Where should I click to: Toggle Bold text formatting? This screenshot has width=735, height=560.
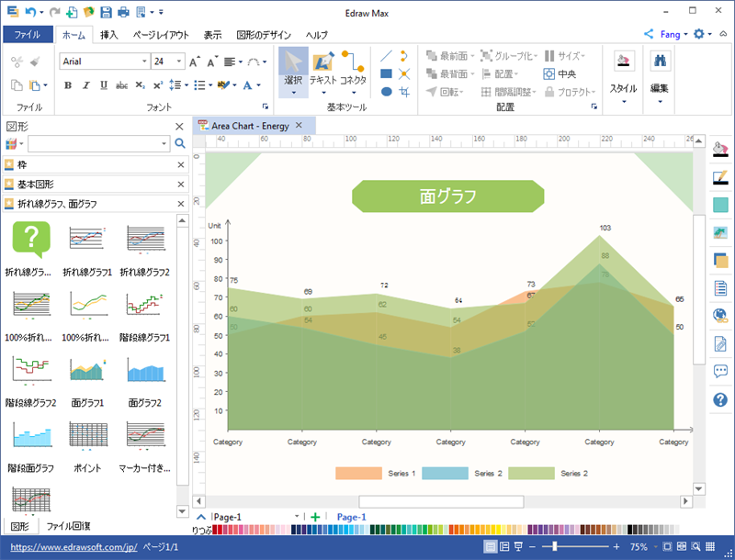click(x=68, y=85)
